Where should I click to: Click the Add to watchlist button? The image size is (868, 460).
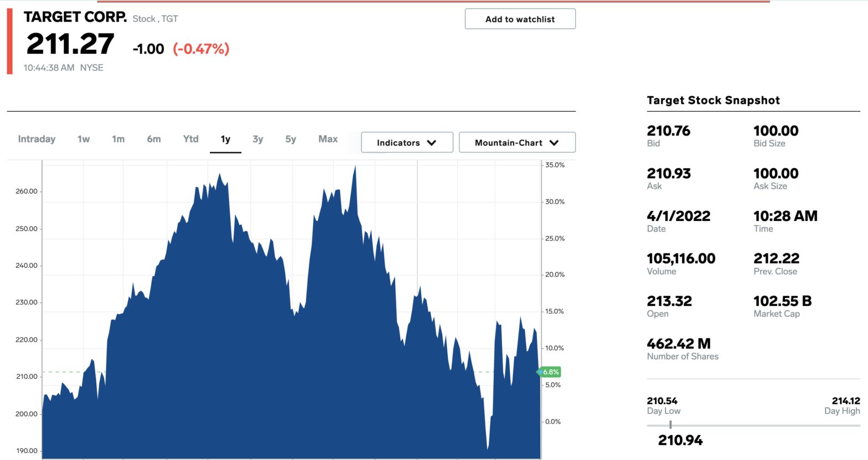[520, 19]
